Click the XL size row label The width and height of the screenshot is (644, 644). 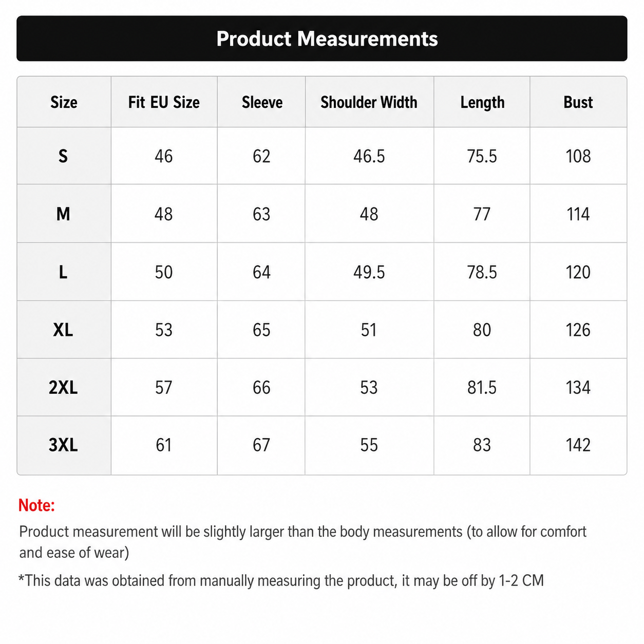[64, 330]
